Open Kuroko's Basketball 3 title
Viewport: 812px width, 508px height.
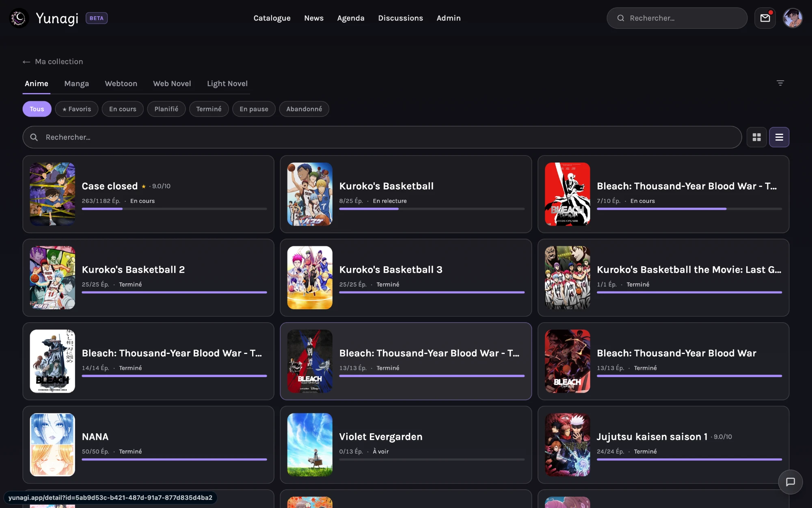tap(391, 270)
